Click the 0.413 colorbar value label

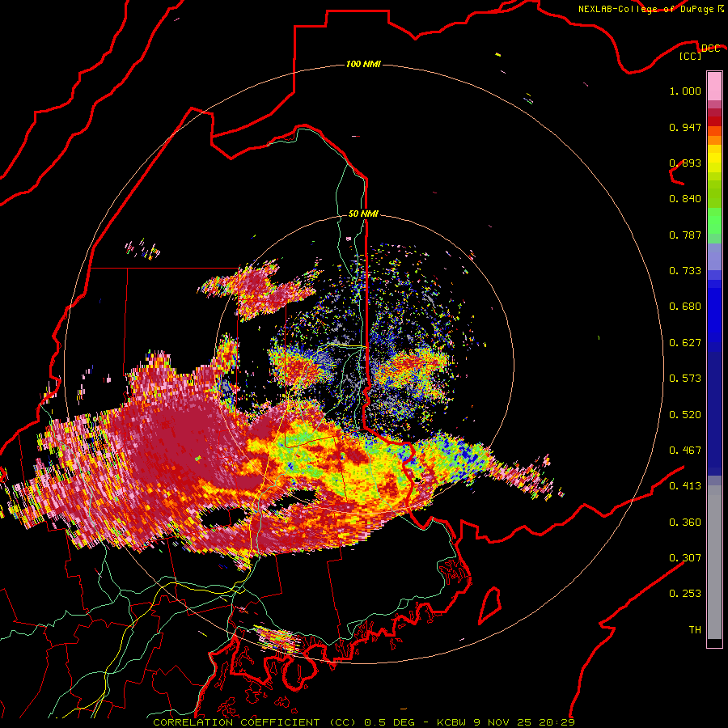pyautogui.click(x=685, y=486)
